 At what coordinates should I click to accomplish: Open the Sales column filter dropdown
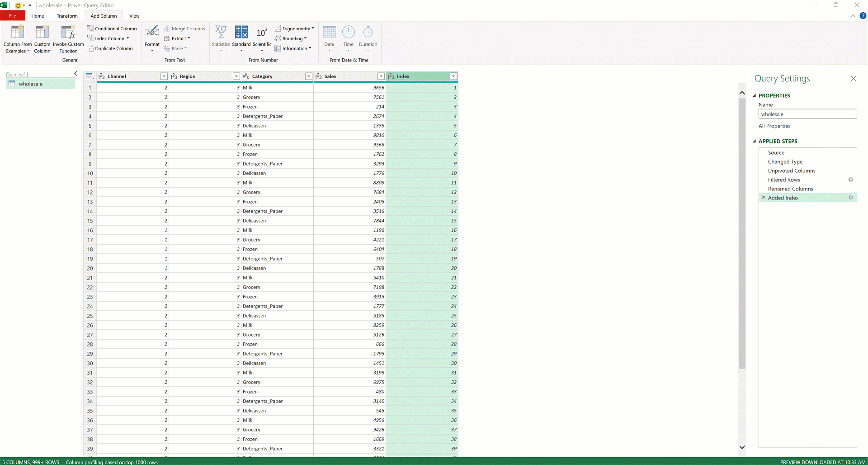coord(381,76)
